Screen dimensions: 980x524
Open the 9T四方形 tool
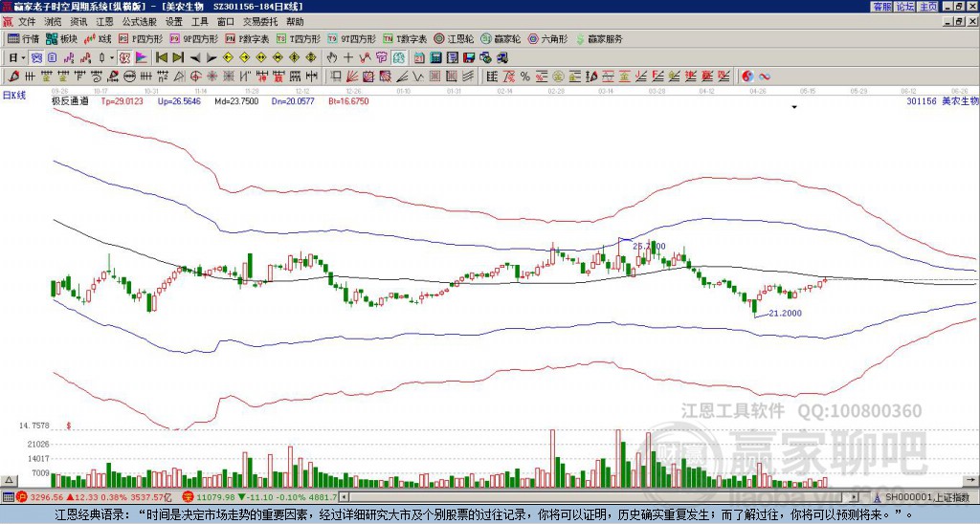352,38
